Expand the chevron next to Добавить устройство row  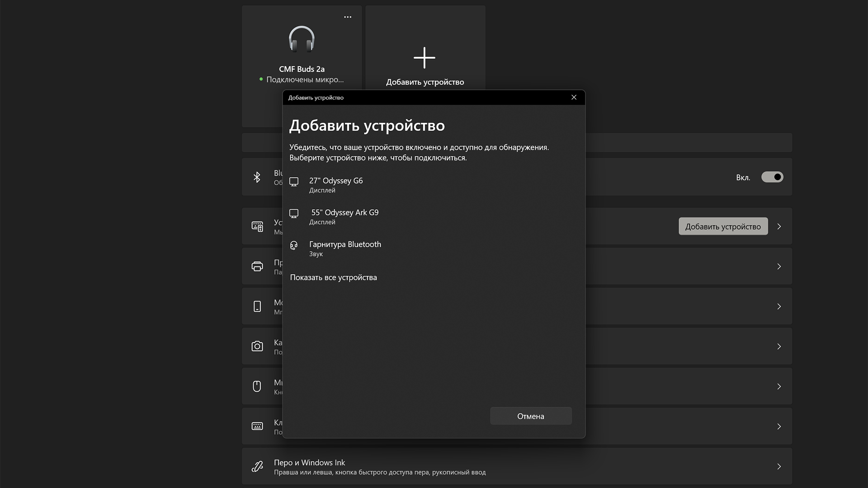(x=779, y=226)
